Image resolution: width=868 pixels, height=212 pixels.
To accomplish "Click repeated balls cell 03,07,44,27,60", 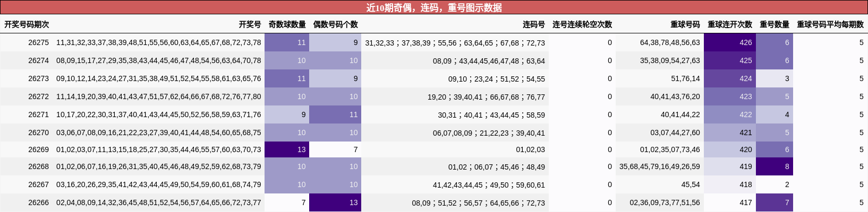I will click(x=660, y=132).
